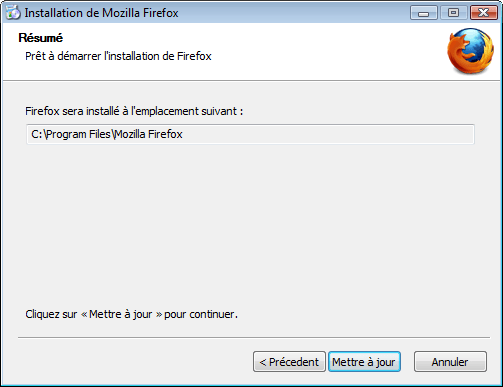Maximize the installer window
Viewport: 503px width, 387px height.
coord(453,13)
